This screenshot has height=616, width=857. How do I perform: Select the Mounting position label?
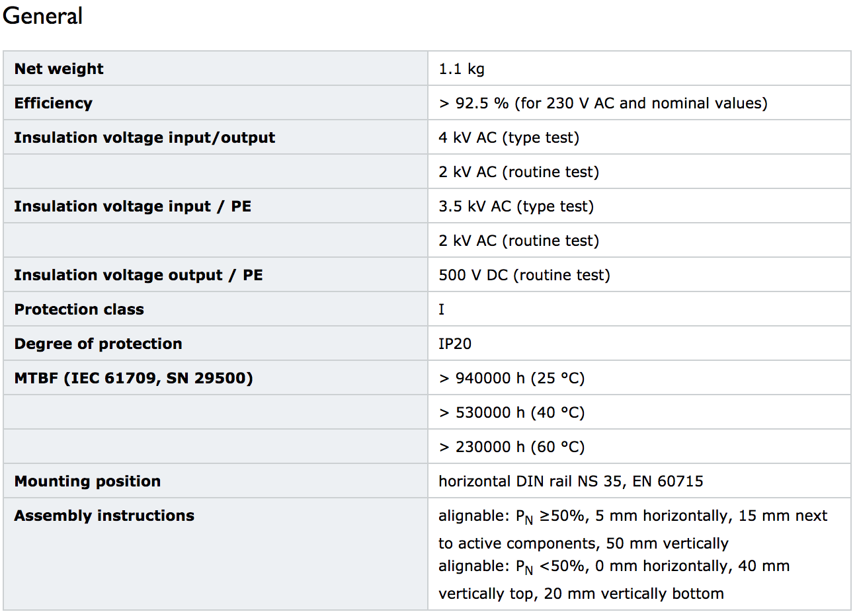[x=88, y=481]
